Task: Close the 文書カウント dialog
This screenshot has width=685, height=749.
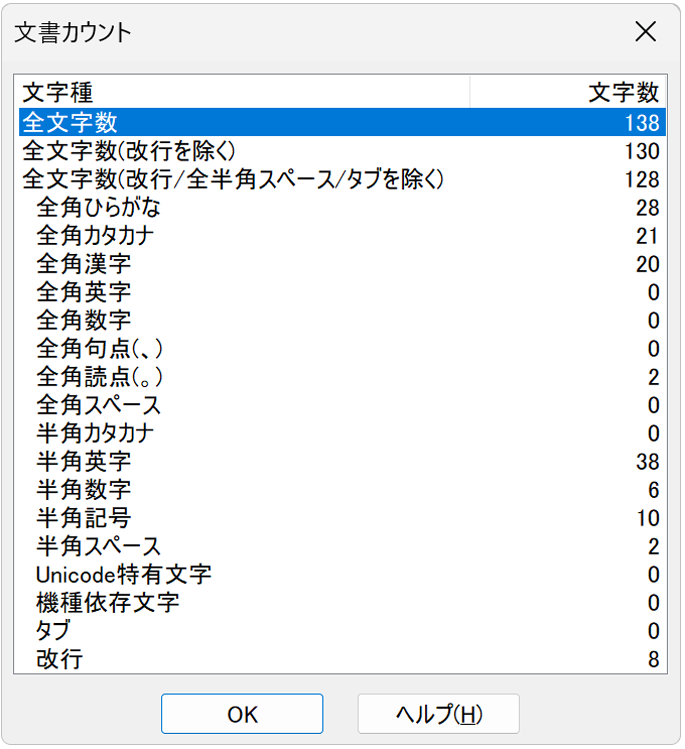Action: 646,32
